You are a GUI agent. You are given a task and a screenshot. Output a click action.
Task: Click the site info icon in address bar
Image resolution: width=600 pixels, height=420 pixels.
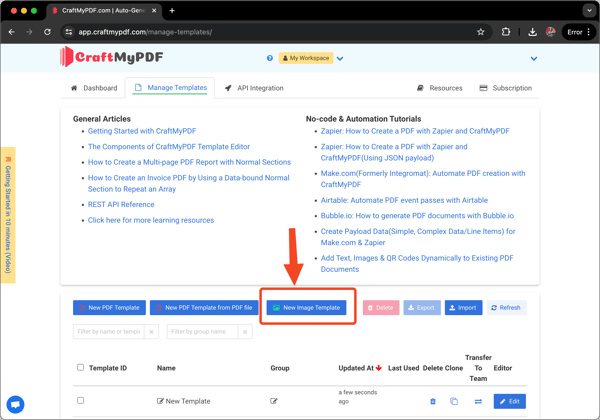(69, 32)
